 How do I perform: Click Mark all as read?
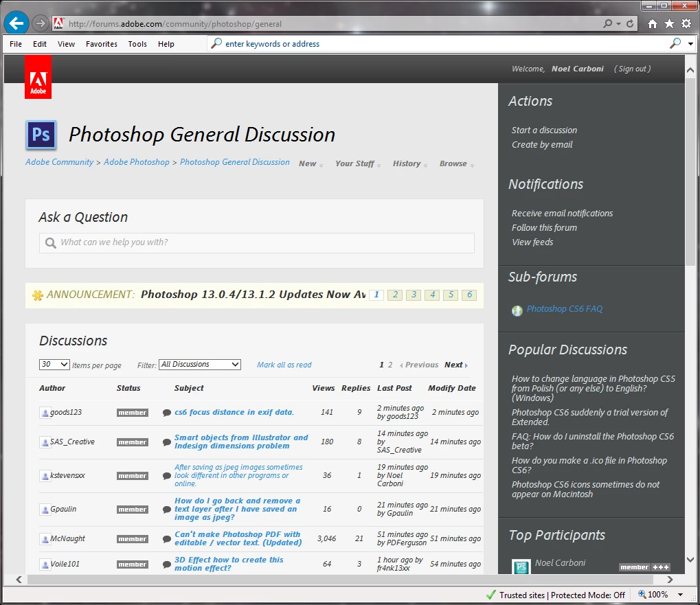pos(284,365)
